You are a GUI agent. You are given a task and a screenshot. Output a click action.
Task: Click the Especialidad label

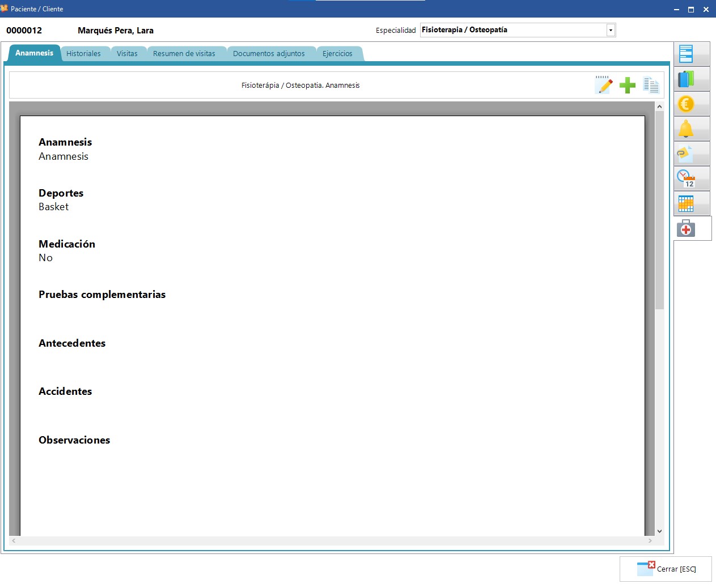coord(396,31)
